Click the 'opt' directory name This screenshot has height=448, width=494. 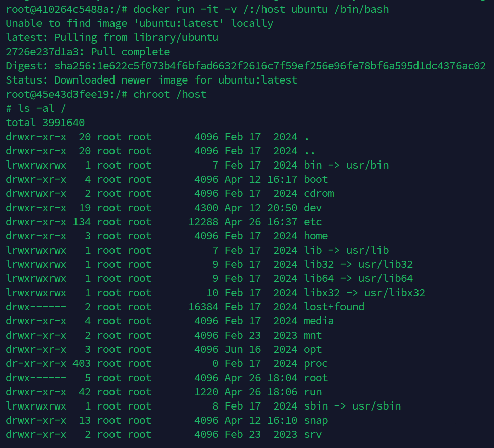pyautogui.click(x=313, y=349)
